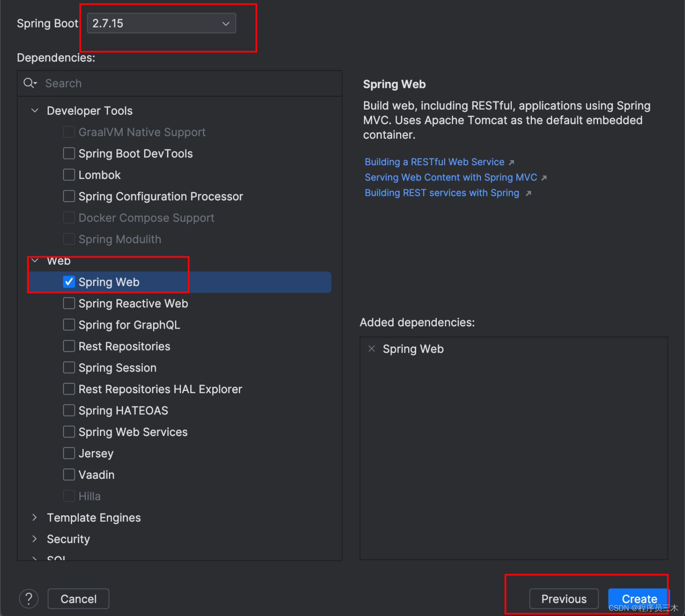
Task: Expand the Security group
Action: 35,539
